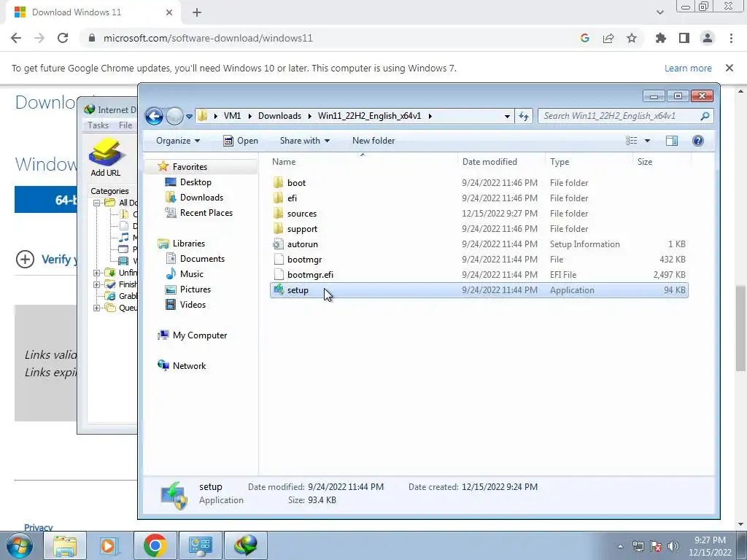Select the sources folder icon
Screen dimensions: 747x560
[x=278, y=214]
